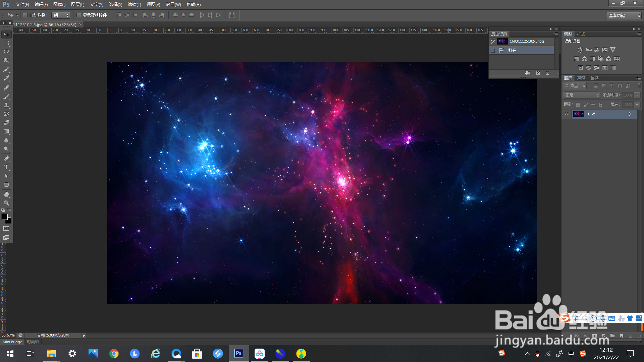Select the Pen tool

pyautogui.click(x=6, y=159)
